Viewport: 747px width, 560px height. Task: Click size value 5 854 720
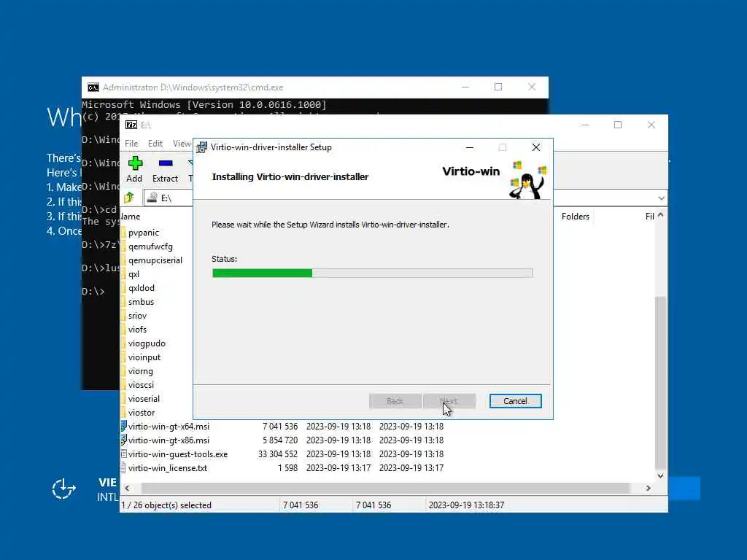[280, 440]
